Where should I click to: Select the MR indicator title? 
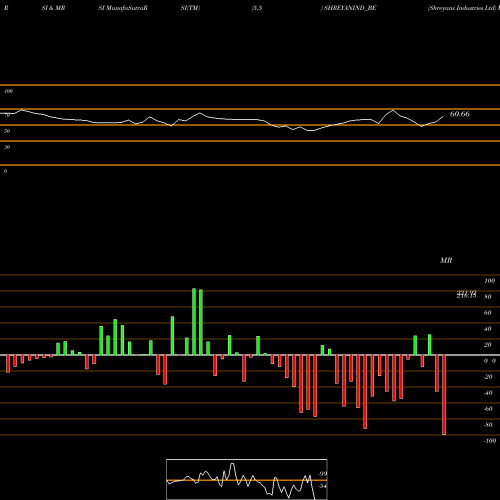tap(446, 260)
